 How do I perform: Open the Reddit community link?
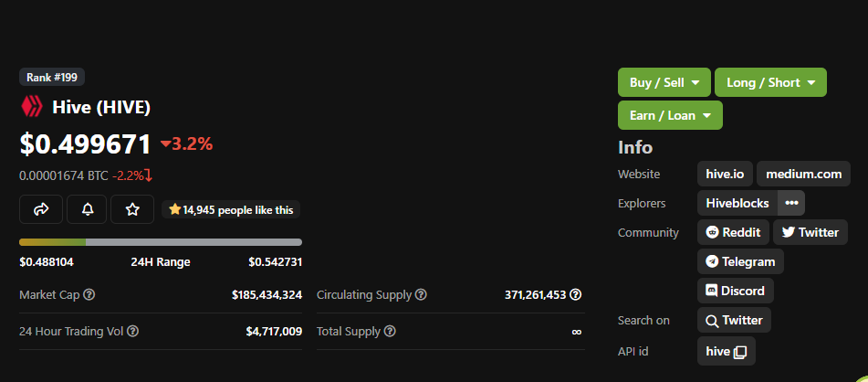pos(733,232)
